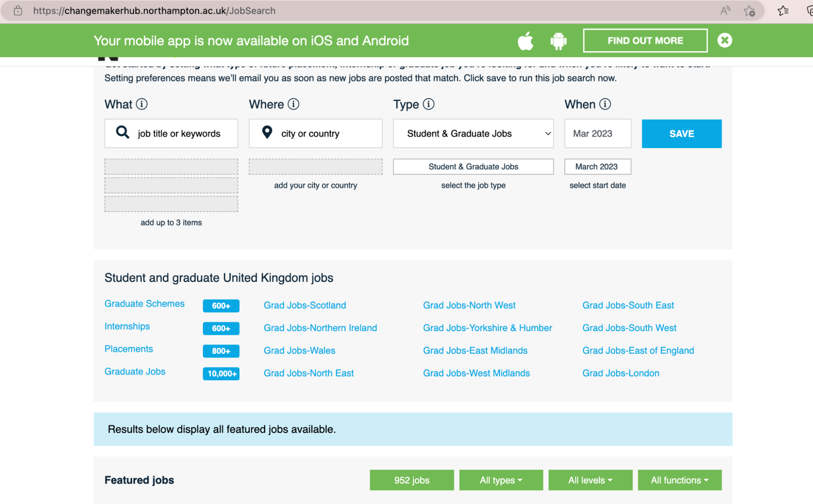Open the Read Aloud icon in address bar
This screenshot has width=813, height=504.
coord(725,11)
